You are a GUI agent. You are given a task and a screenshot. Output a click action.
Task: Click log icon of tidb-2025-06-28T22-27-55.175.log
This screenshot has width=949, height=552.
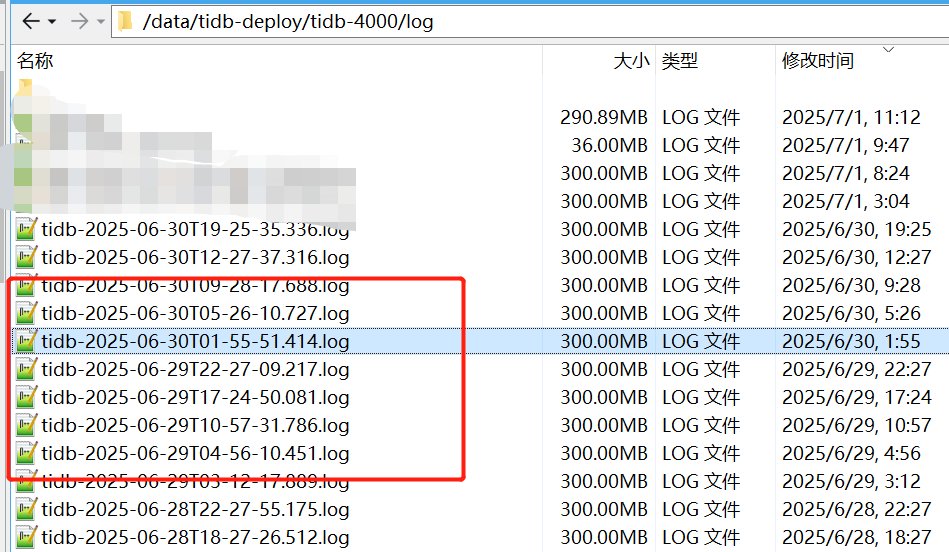(x=26, y=509)
